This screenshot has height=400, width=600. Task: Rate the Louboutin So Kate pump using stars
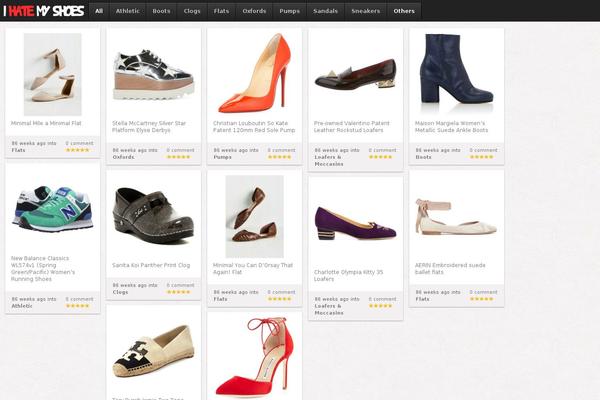pos(280,157)
